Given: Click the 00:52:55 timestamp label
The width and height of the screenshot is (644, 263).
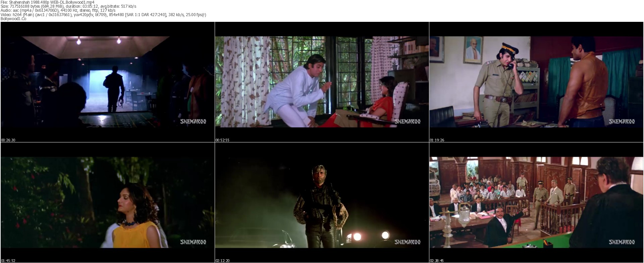Looking at the screenshot, I should click(222, 140).
